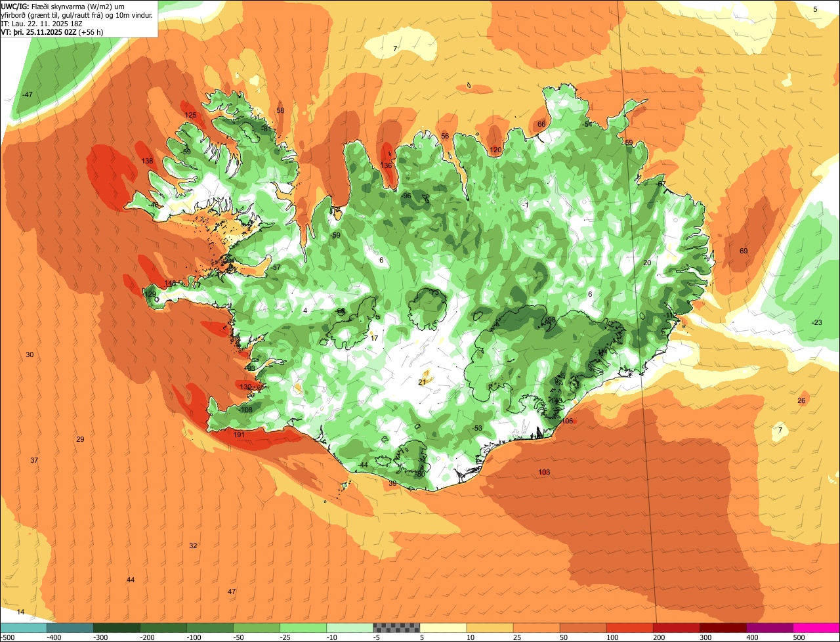The image size is (840, 642).
Task: Pick the red-orange 100 to 200 legend color
Action: click(630, 628)
